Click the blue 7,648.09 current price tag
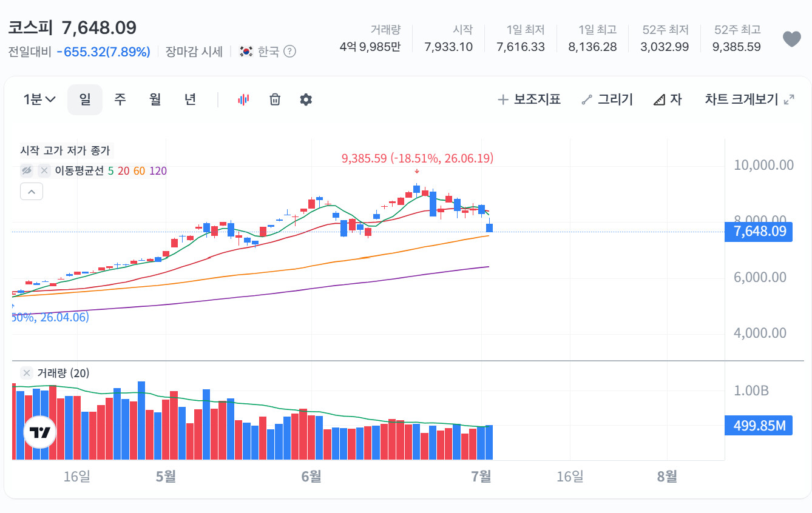The height and width of the screenshot is (513, 812). point(759,231)
